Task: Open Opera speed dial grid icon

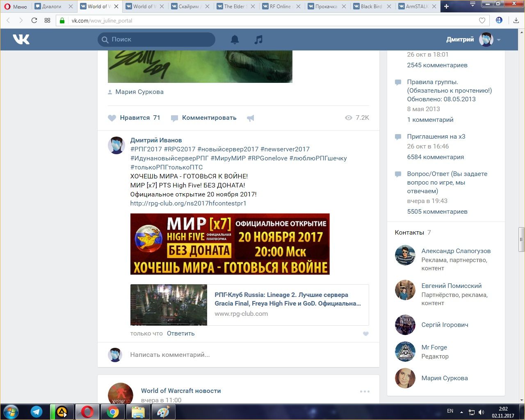Action: (47, 21)
